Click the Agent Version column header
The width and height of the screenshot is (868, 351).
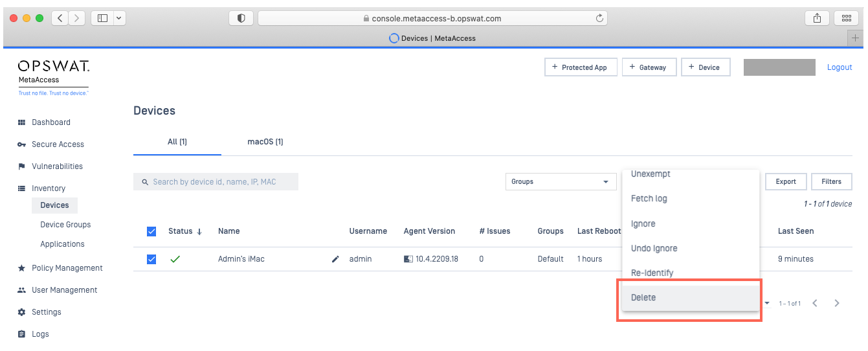pyautogui.click(x=429, y=231)
